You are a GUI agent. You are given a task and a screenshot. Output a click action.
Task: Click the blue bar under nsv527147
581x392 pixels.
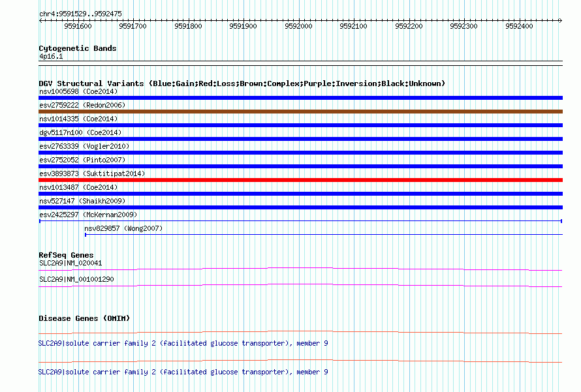300,207
